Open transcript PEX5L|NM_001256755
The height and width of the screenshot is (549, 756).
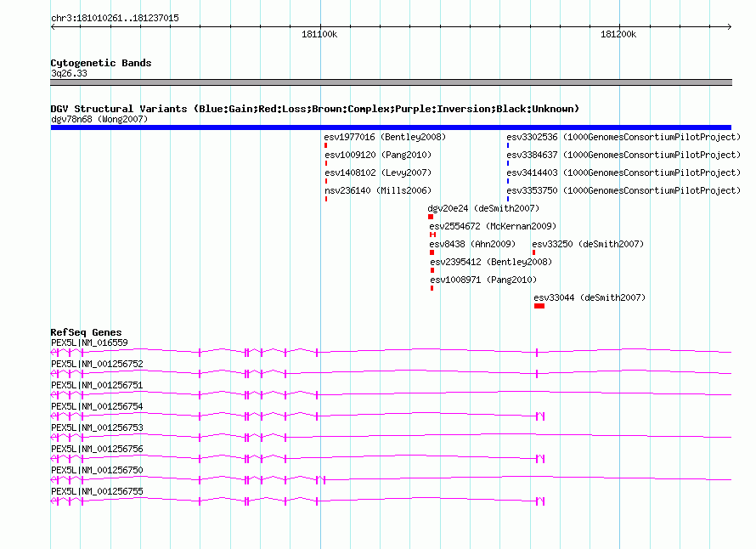(x=97, y=491)
